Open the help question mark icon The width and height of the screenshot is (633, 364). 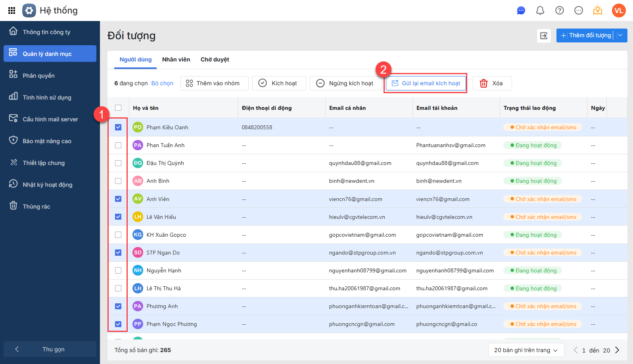tap(559, 10)
